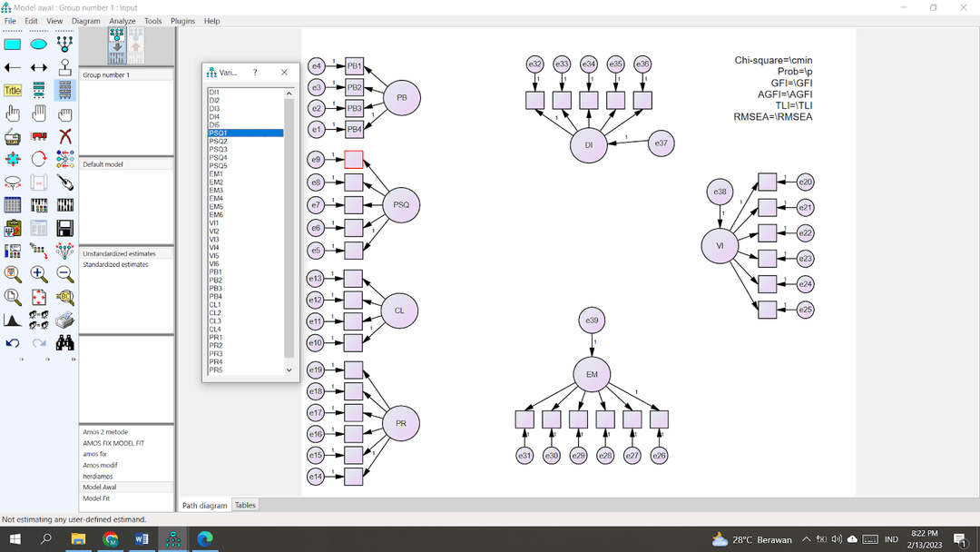Open Microsoft Word from the taskbar
980x552 pixels.
[x=142, y=539]
